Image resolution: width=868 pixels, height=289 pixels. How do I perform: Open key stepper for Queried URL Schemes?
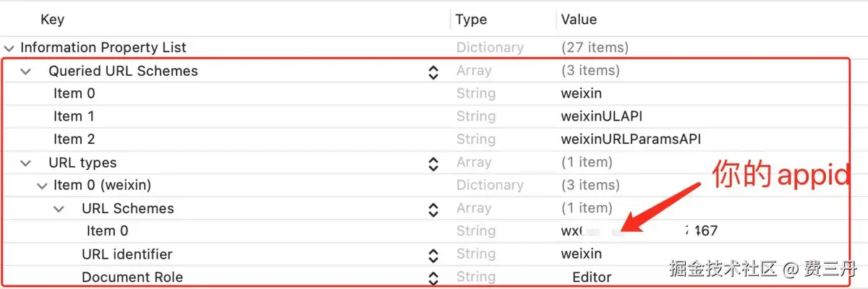click(433, 72)
